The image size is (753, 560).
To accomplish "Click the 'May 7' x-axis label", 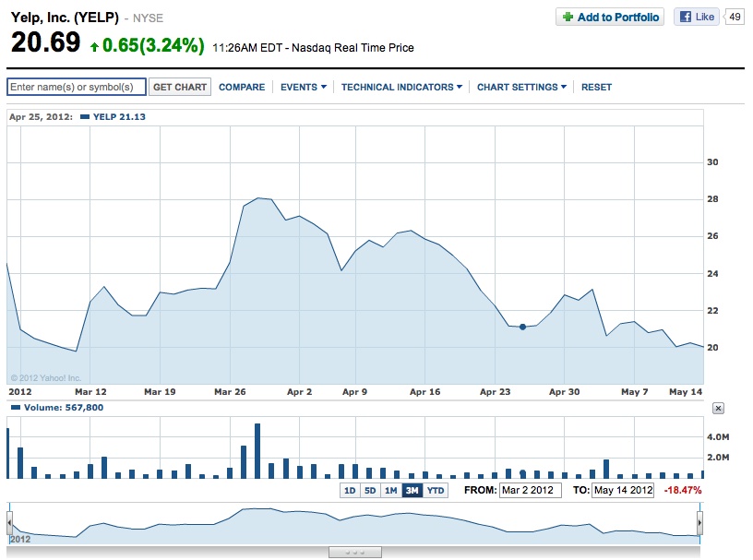I will click(x=634, y=392).
